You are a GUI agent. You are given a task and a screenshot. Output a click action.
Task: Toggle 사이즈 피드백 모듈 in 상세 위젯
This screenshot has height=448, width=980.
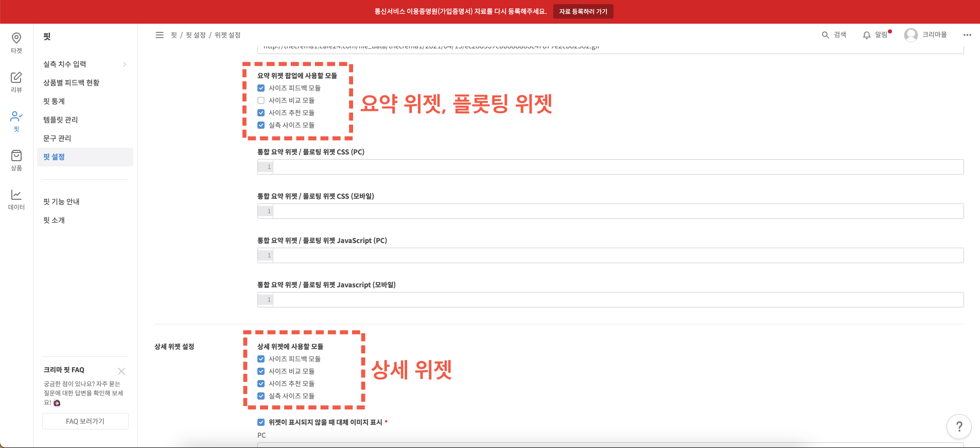(261, 359)
